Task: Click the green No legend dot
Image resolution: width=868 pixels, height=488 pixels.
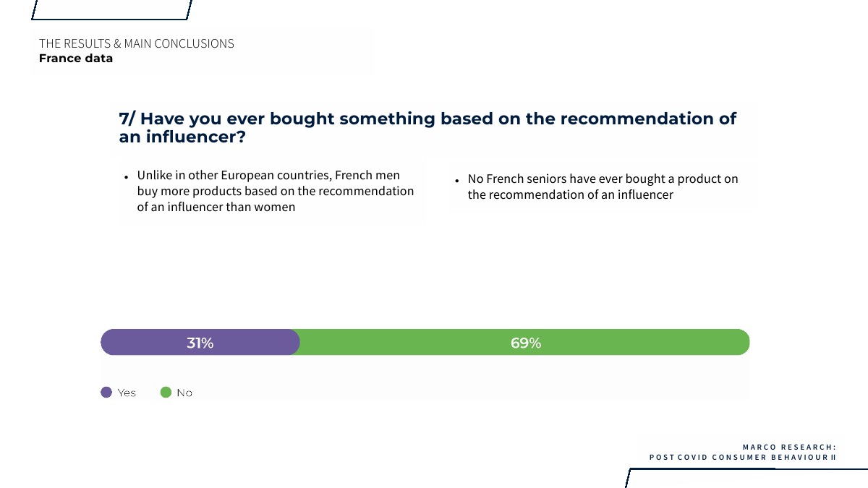Action: (x=166, y=393)
